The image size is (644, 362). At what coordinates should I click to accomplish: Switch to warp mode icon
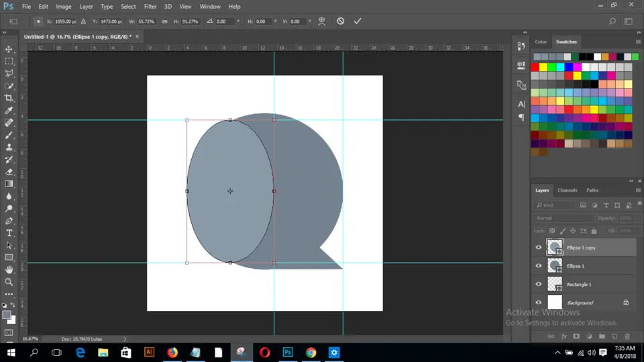pos(321,21)
